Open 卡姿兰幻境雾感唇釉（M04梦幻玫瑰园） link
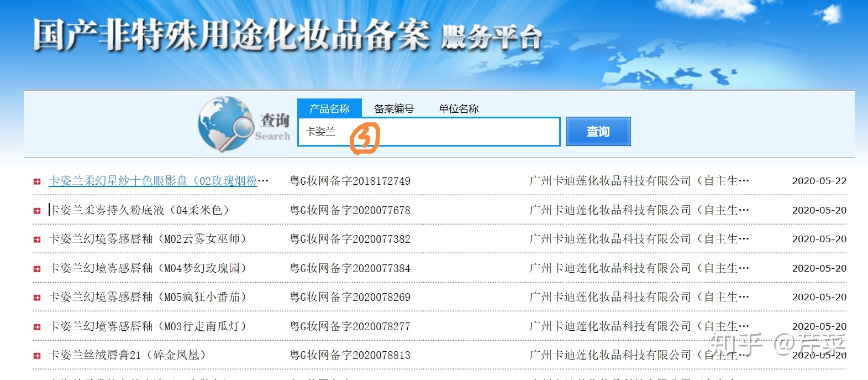The height and width of the screenshot is (380, 868). 148,268
